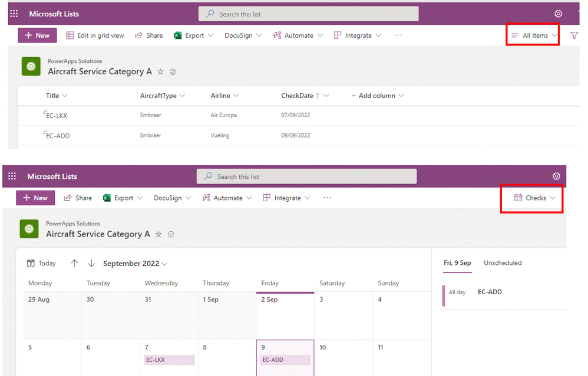
Task: Click Share in top window toolbar
Action: coord(149,35)
